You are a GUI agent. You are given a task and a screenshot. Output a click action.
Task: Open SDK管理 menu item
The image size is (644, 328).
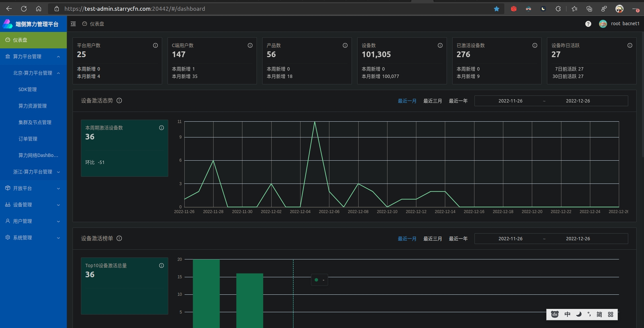pyautogui.click(x=33, y=89)
